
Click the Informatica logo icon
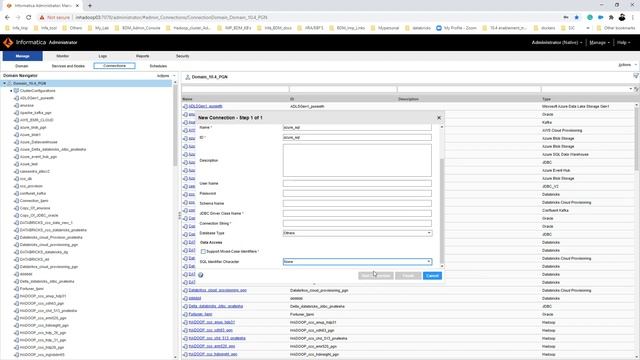(x=8, y=42)
